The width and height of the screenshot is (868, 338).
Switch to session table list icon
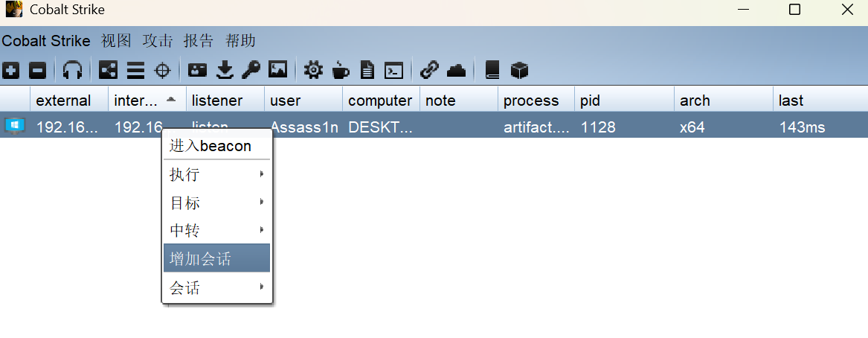click(x=135, y=71)
